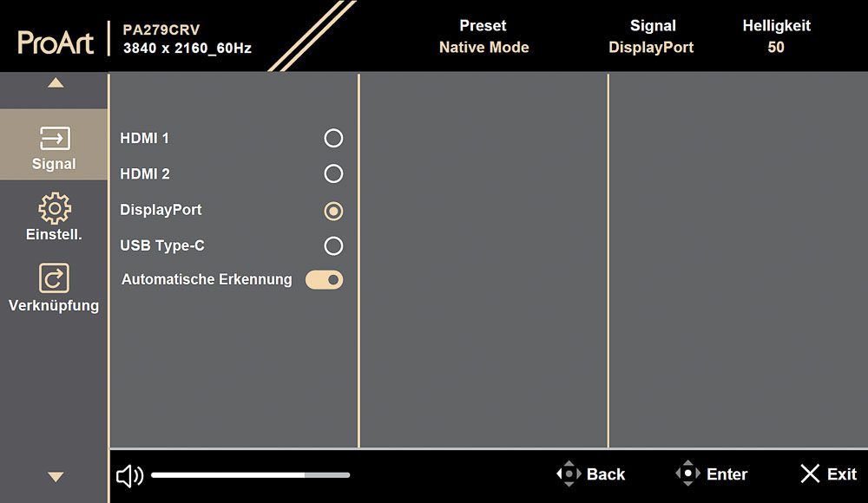Click the Helligkeit 50 status
Viewport: 868px width, 503px height.
pyautogui.click(x=776, y=36)
